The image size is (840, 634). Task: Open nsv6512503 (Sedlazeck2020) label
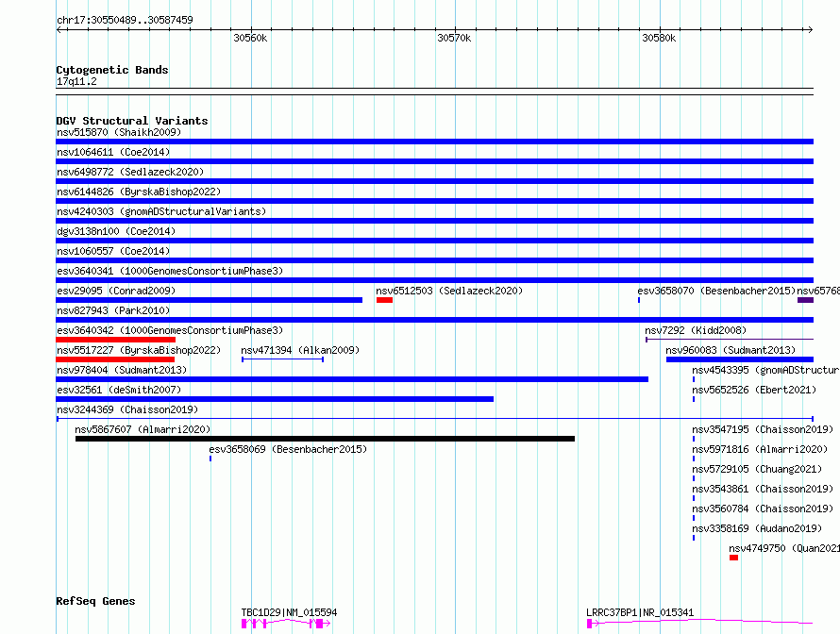(x=449, y=291)
